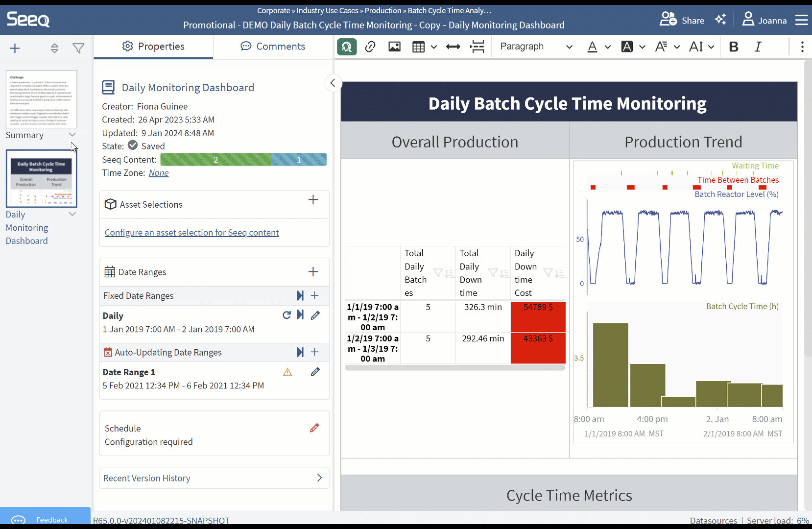Open the sort documents icon in sidebar

pyautogui.click(x=54, y=48)
